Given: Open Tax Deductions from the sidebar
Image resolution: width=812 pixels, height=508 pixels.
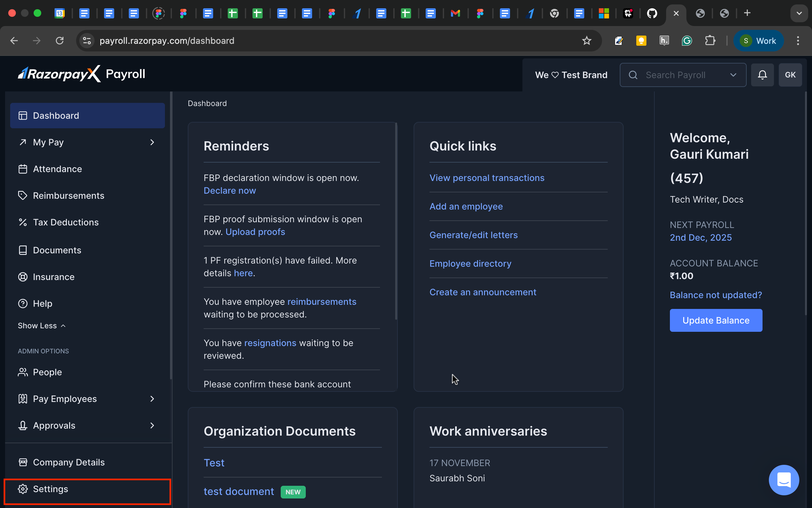Looking at the screenshot, I should pyautogui.click(x=87, y=223).
